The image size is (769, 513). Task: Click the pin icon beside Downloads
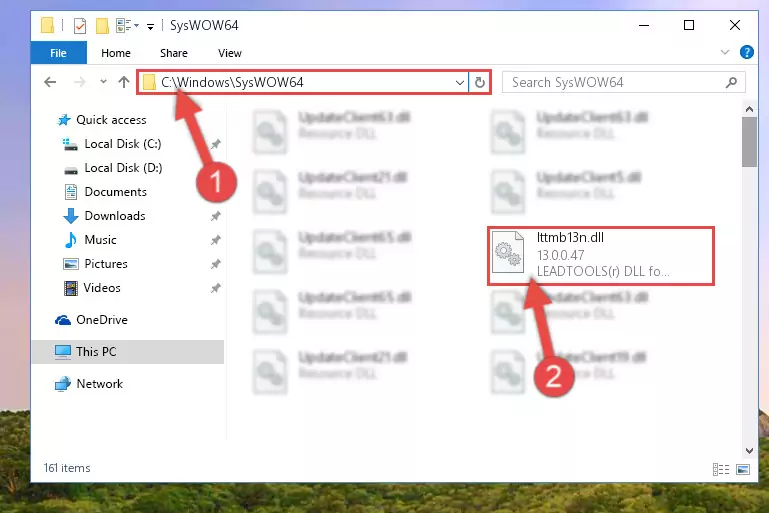point(215,216)
